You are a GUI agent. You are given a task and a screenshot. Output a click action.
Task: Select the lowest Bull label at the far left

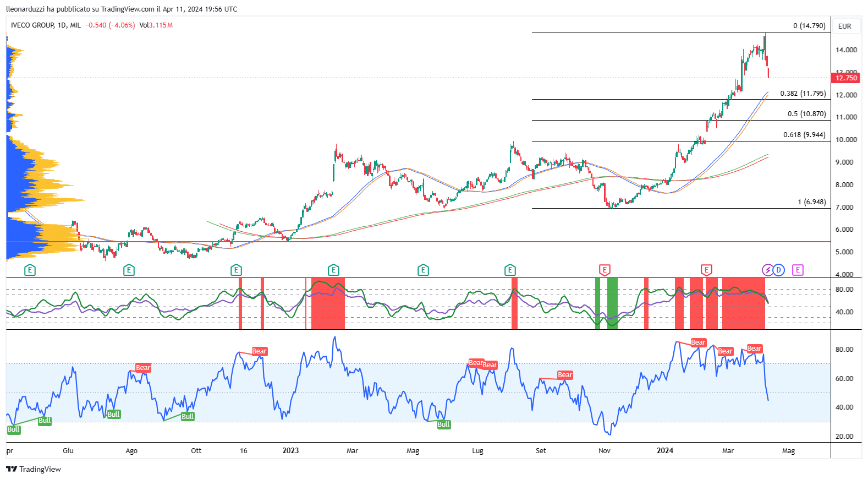(x=14, y=429)
